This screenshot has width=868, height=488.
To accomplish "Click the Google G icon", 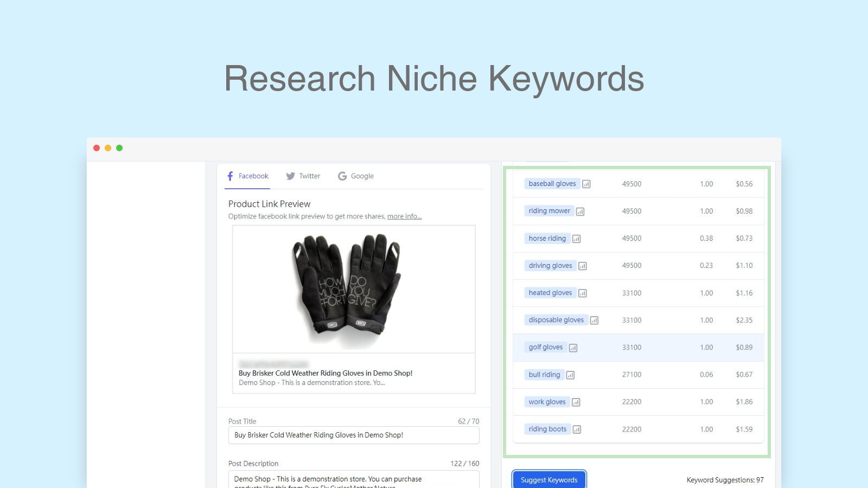I will 342,176.
